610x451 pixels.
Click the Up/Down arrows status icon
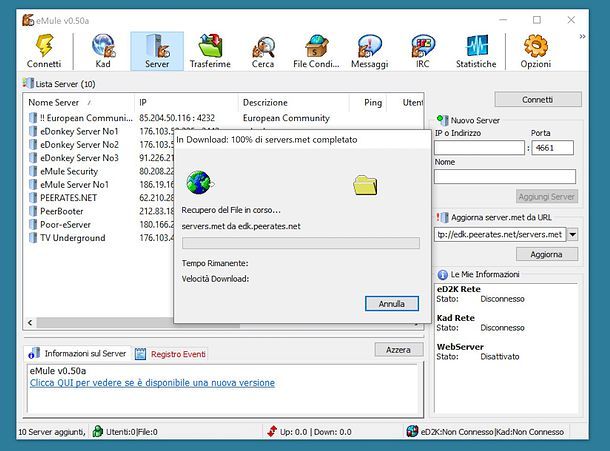pyautogui.click(x=272, y=431)
